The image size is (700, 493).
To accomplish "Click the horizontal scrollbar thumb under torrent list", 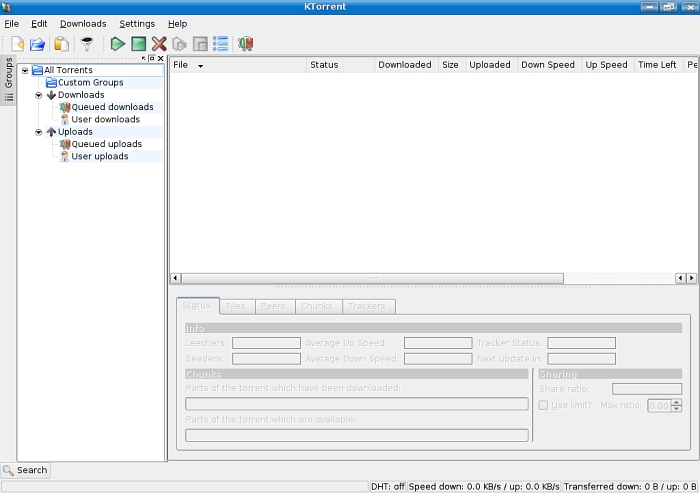I will click(x=373, y=278).
